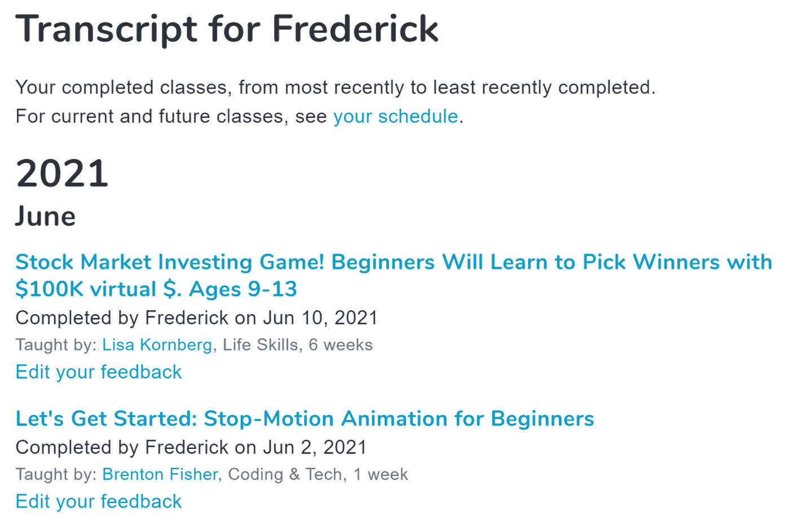This screenshot has height=520, width=812.
Task: Open the Stop-Motion Animation for Beginners class
Action: (x=304, y=418)
